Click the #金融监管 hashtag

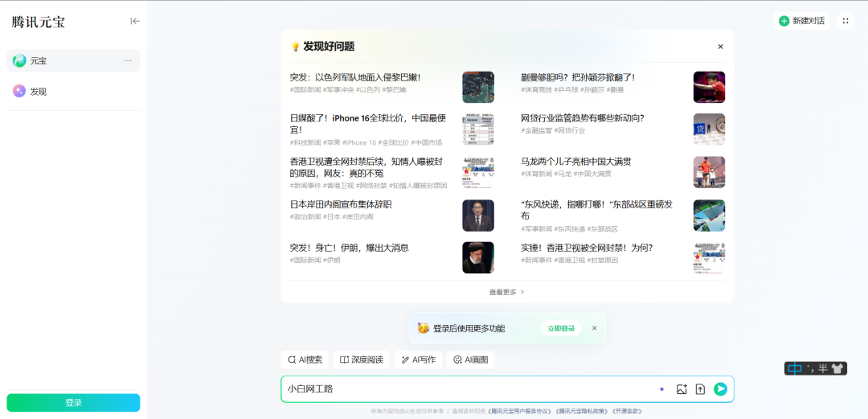click(x=536, y=130)
